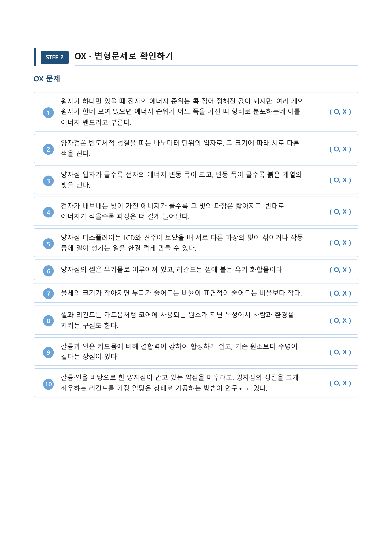This screenshot has height=555, width=392.
Task: Click the text starting '양자점 디스플레이는 LCD와'
Action: tap(182, 243)
